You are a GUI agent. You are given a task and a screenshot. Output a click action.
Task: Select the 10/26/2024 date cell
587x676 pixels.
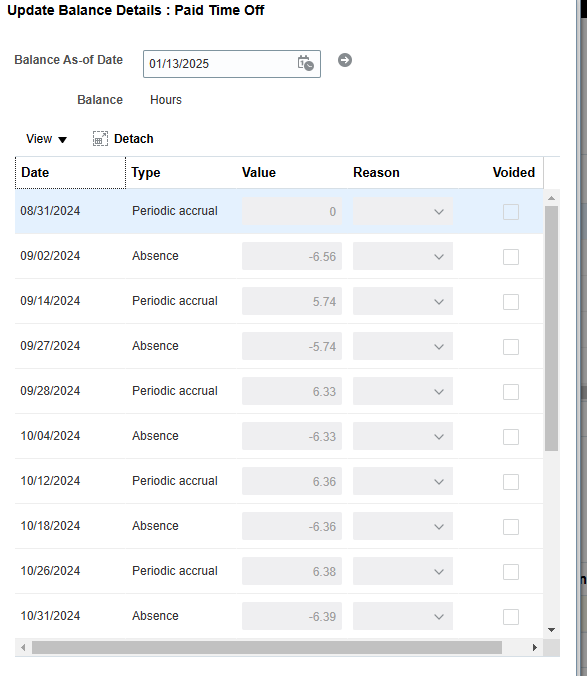(50, 570)
